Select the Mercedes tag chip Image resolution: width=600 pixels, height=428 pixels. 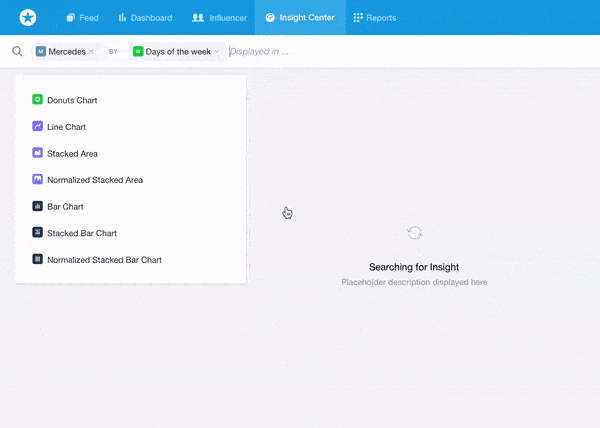pos(62,51)
